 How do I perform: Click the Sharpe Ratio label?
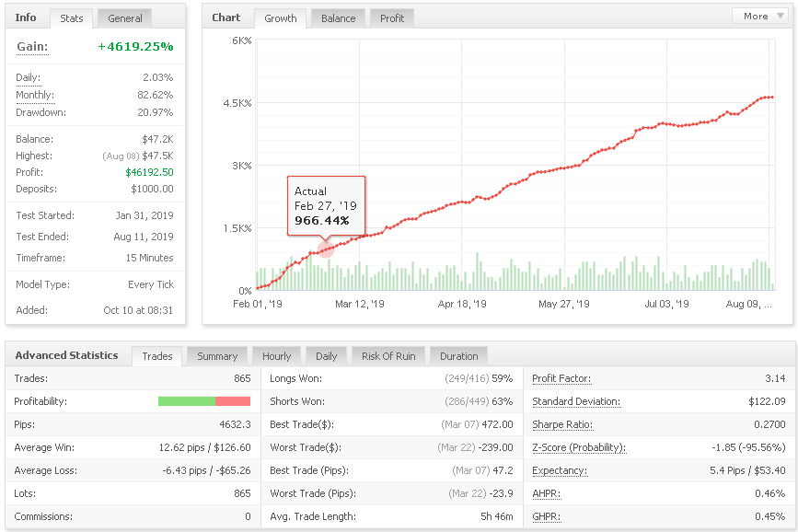(562, 424)
